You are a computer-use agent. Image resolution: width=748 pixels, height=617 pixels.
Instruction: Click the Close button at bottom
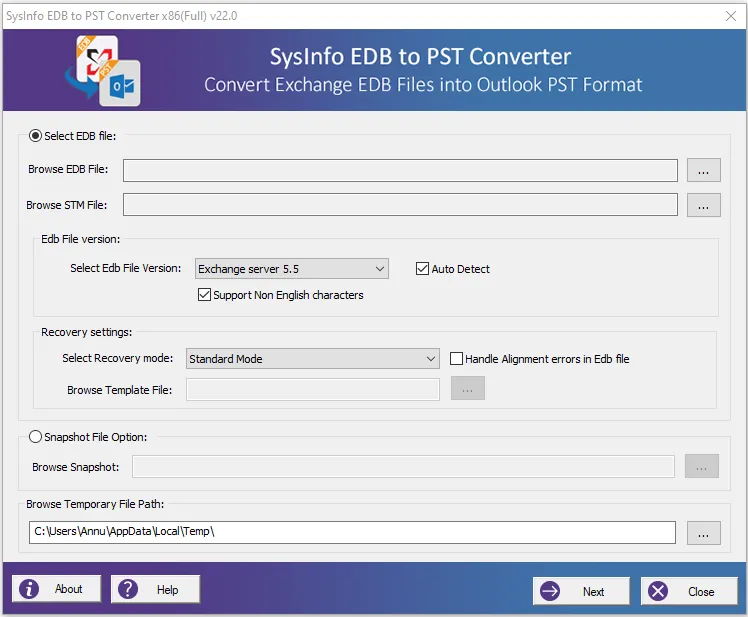click(689, 591)
